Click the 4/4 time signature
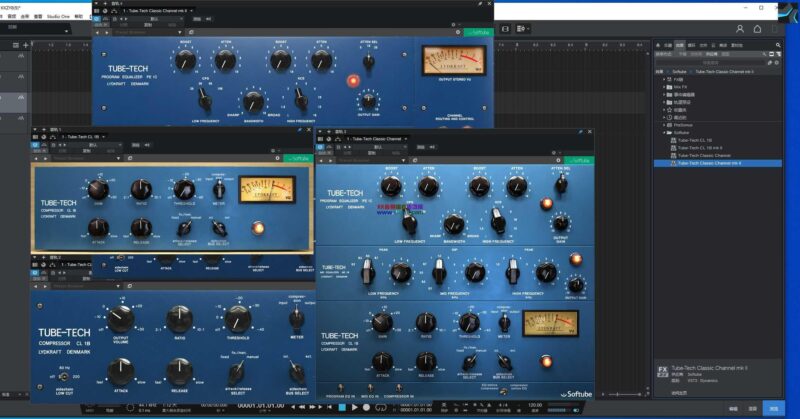This screenshot has width=800, height=419. click(503, 405)
